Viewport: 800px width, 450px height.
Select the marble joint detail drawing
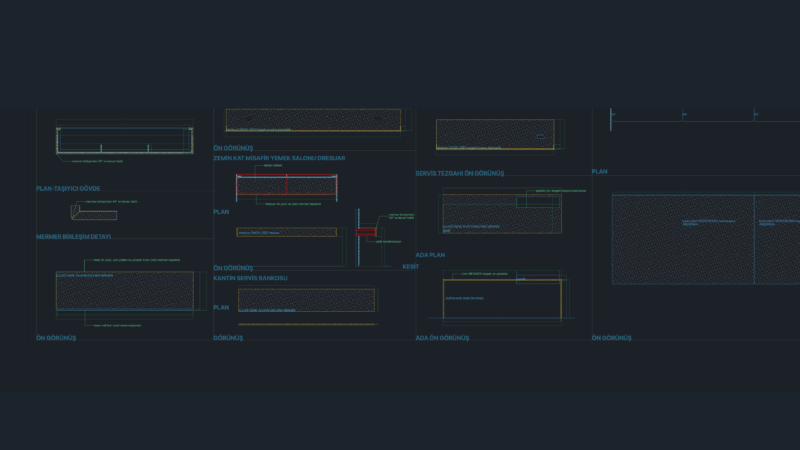click(94, 213)
